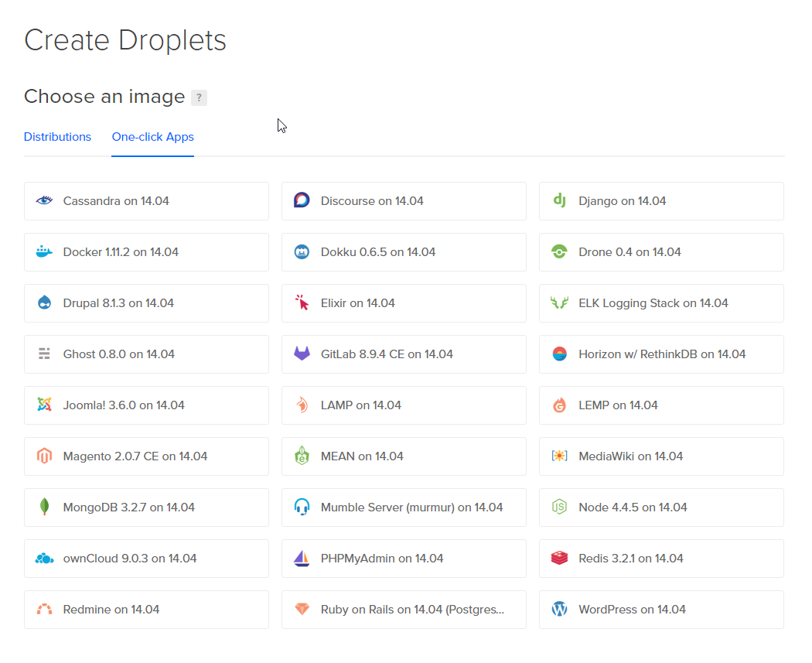This screenshot has width=812, height=663.
Task: Choose ELK Logging Stack on 14.04
Action: coord(661,303)
